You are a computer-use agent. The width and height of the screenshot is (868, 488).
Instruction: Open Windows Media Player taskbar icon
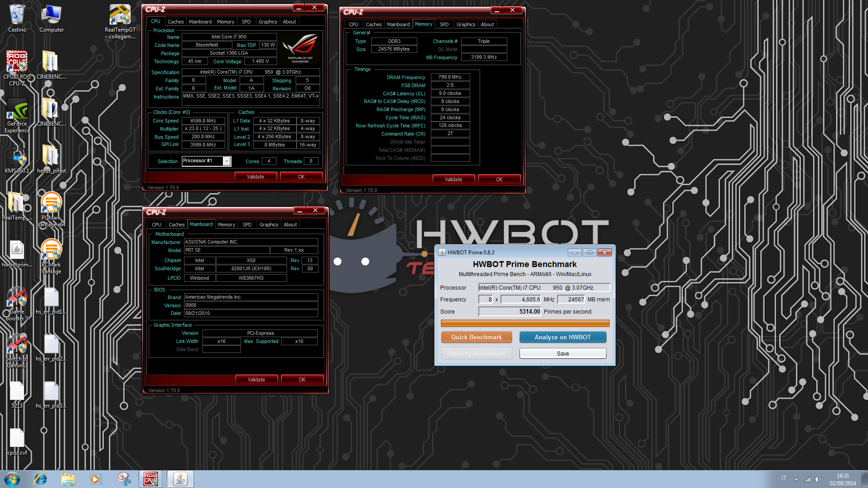pyautogui.click(x=95, y=479)
